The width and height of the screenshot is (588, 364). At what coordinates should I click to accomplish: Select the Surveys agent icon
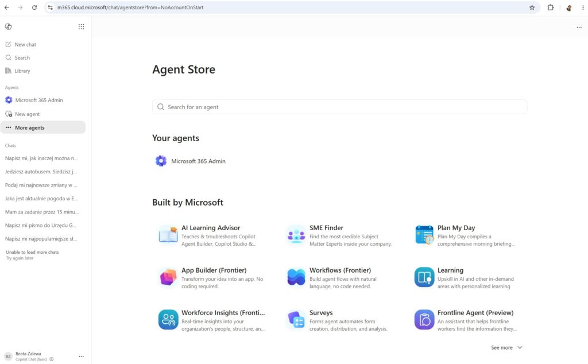click(x=296, y=320)
